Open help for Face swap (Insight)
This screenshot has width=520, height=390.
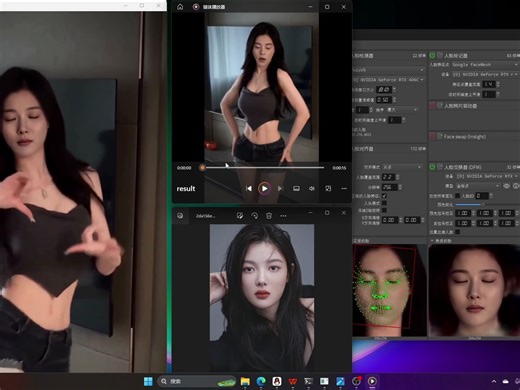(x=440, y=136)
